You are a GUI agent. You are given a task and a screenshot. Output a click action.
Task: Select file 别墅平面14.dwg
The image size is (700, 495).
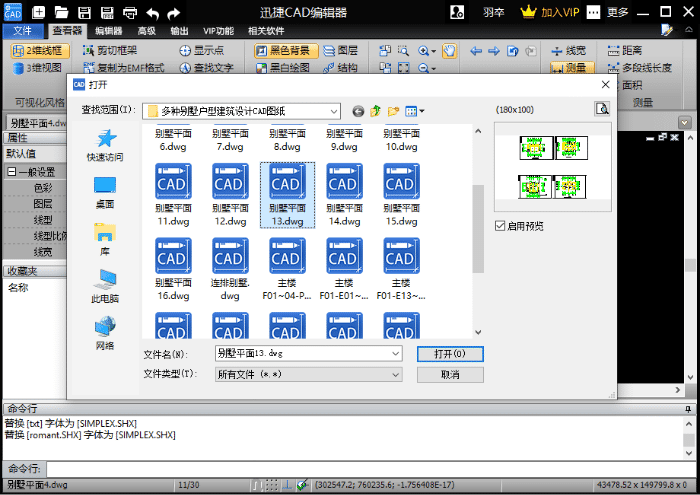[x=344, y=195]
